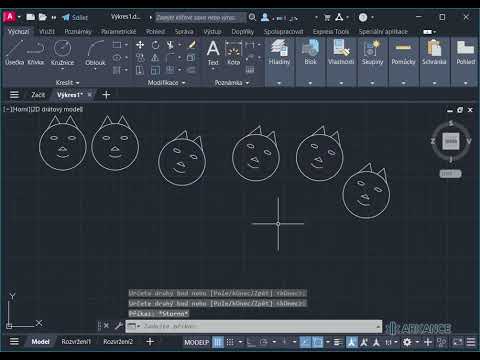480x360 pixels.
Task: Expand the Kreslit panel dropdown
Action: (x=68, y=83)
